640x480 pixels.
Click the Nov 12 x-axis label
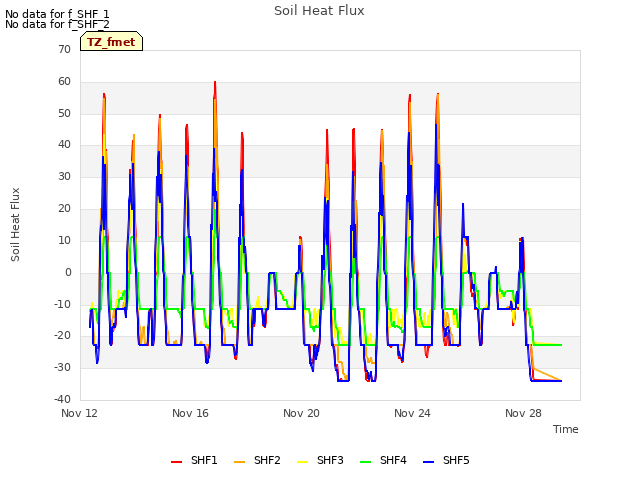coord(80,413)
